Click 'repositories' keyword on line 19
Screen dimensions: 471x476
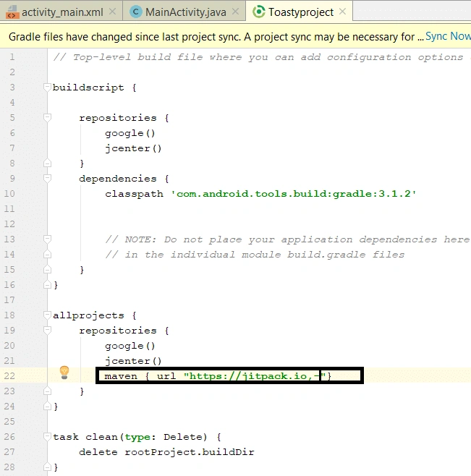point(118,331)
